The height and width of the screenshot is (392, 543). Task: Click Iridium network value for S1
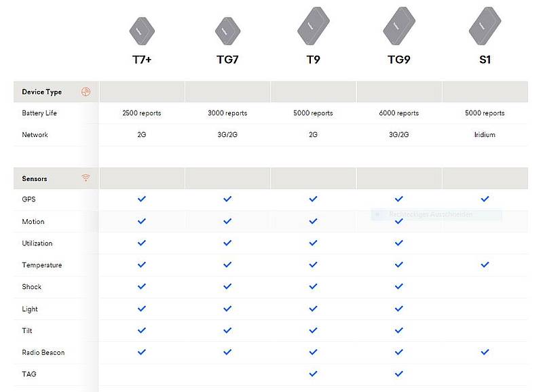tap(485, 135)
